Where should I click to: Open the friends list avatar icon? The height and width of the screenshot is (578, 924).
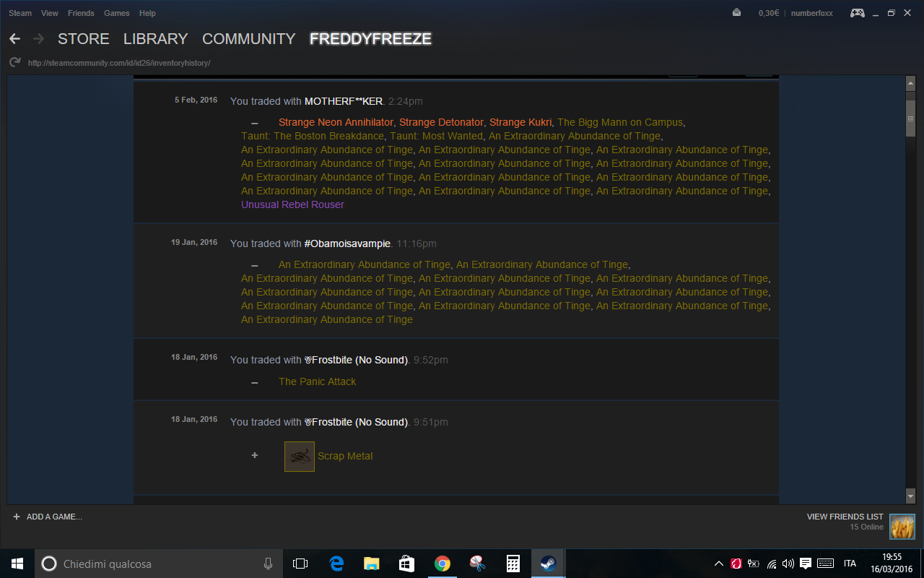coord(902,527)
